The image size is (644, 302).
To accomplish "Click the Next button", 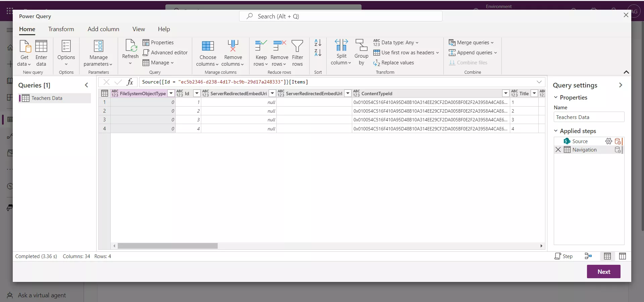I will point(604,271).
